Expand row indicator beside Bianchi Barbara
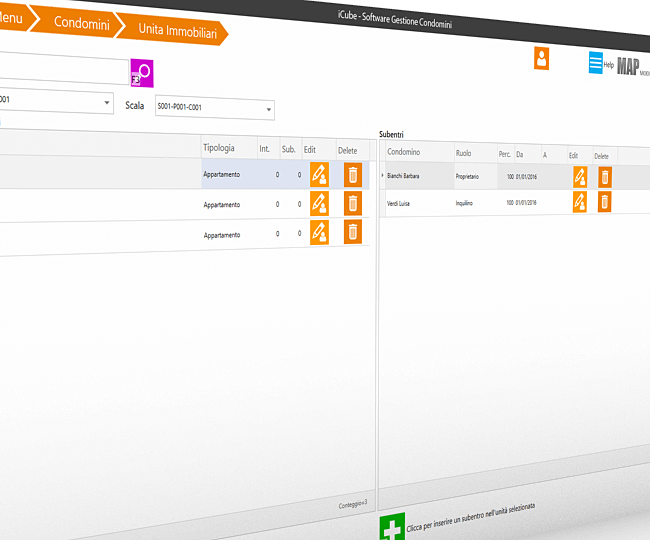The width and height of the screenshot is (650, 540). tap(382, 175)
